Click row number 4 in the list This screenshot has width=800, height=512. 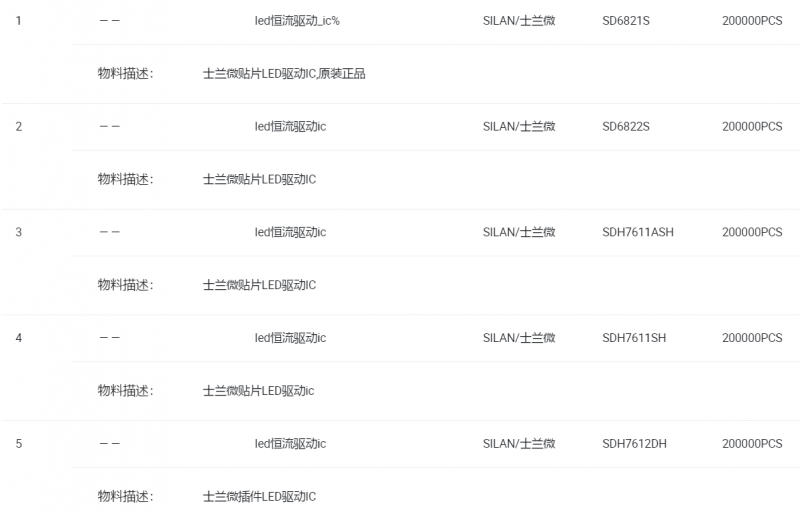point(19,338)
